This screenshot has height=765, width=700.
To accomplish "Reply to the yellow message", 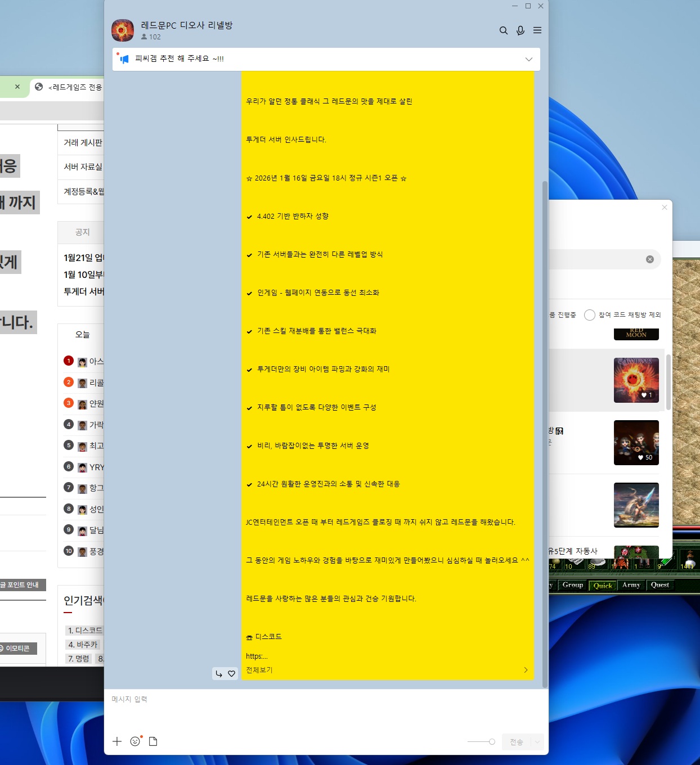I will tap(219, 673).
